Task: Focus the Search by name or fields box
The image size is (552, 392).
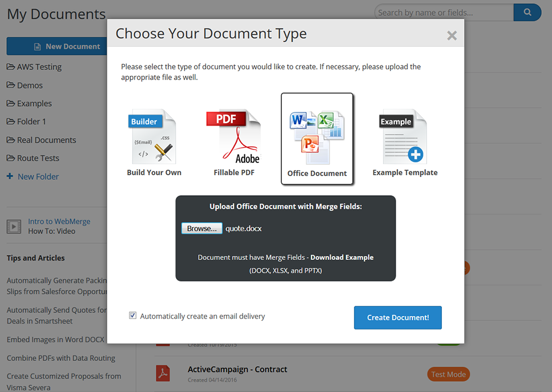Action: [x=443, y=12]
